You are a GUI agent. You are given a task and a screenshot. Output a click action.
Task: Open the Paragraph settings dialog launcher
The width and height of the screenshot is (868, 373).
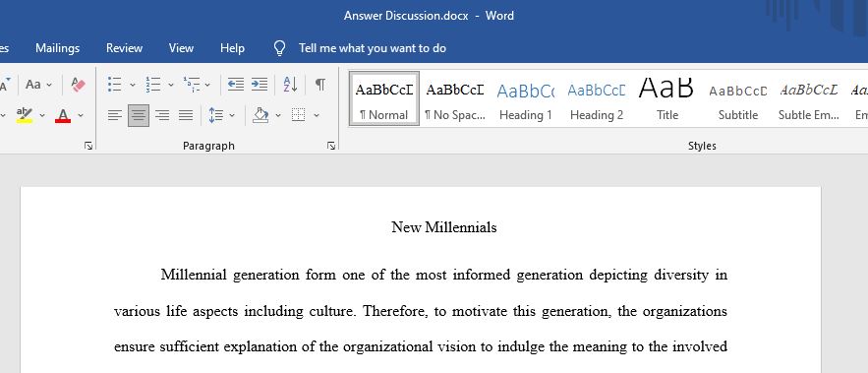(x=331, y=146)
